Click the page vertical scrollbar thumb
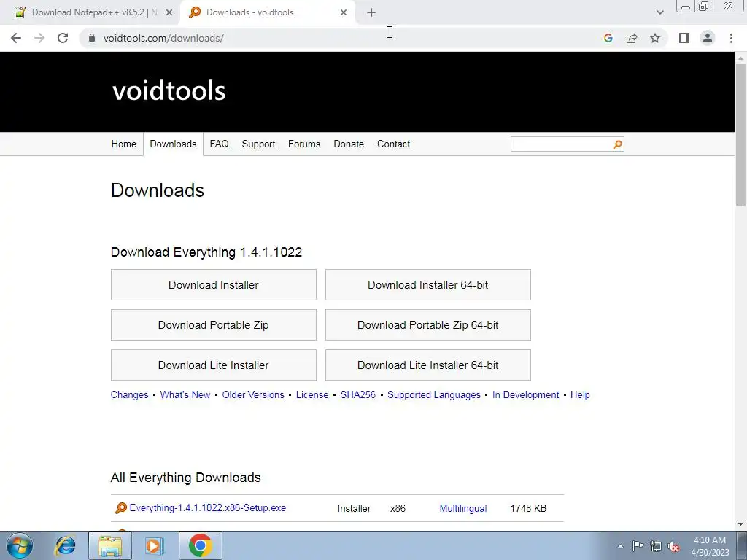 click(x=740, y=135)
